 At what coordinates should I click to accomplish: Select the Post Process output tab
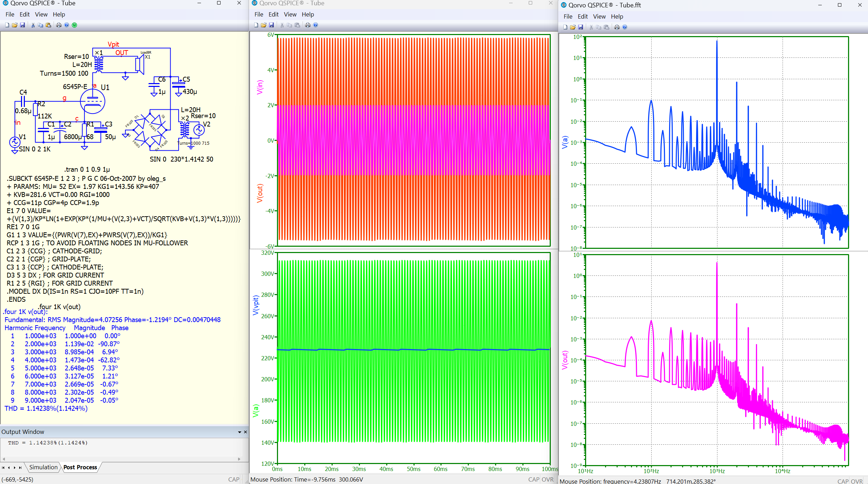[80, 467]
